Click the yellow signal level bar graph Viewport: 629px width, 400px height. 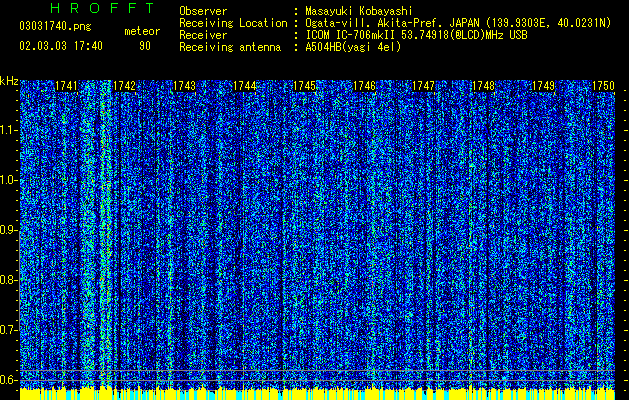pyautogui.click(x=317, y=394)
